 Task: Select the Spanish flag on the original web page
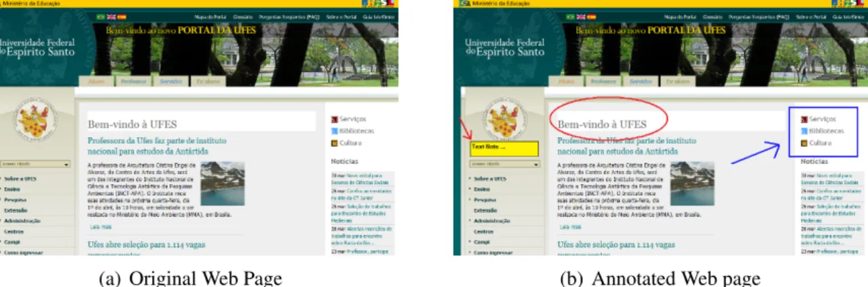click(x=121, y=16)
